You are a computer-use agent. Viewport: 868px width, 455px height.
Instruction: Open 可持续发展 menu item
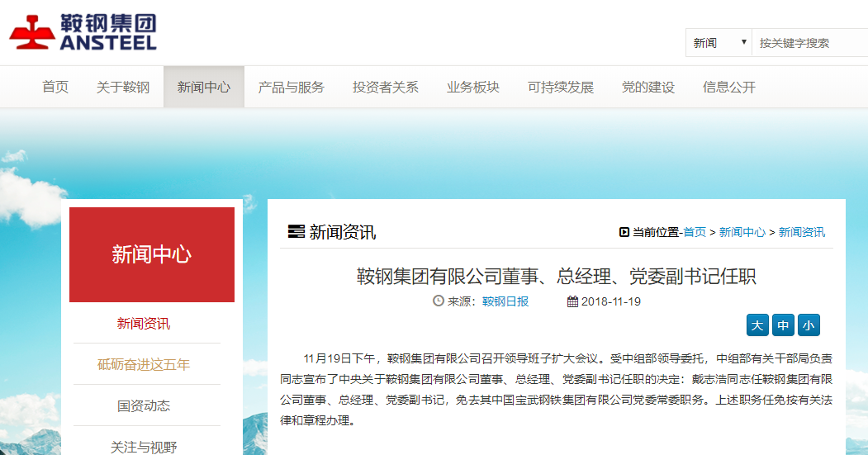(561, 88)
